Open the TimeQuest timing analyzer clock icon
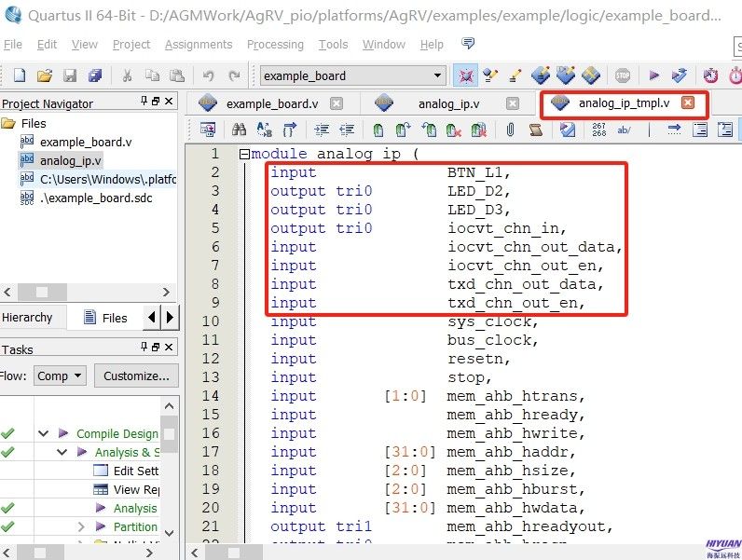742x560 pixels. (710, 75)
